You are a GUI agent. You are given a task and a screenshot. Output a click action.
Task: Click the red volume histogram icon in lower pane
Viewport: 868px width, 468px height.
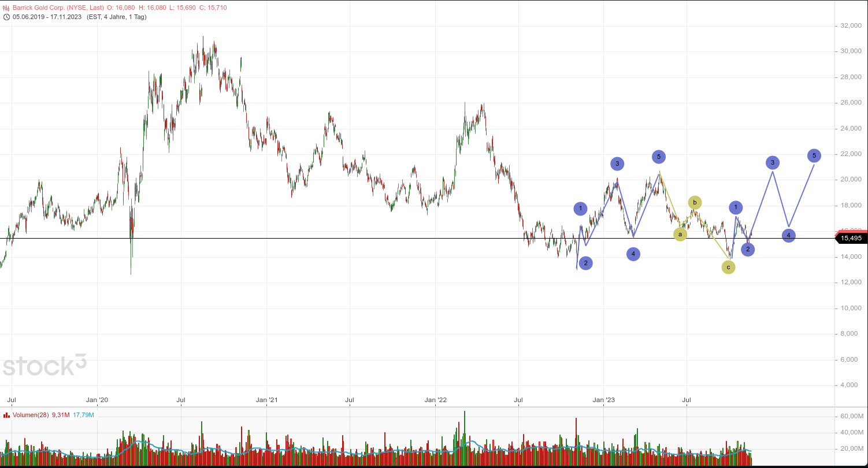click(6, 415)
